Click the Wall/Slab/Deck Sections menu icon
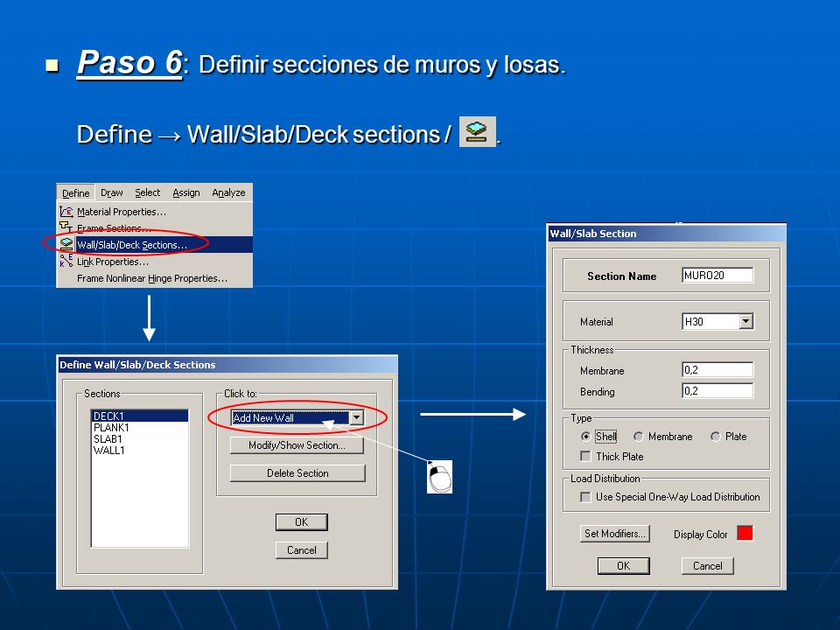The width and height of the screenshot is (840, 630). coord(66,244)
